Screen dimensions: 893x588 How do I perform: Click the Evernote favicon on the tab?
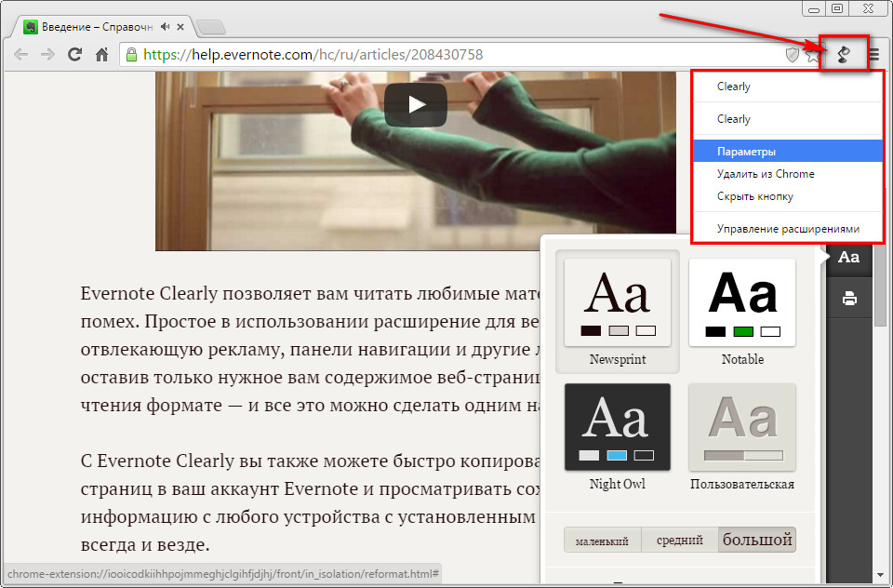(31, 27)
